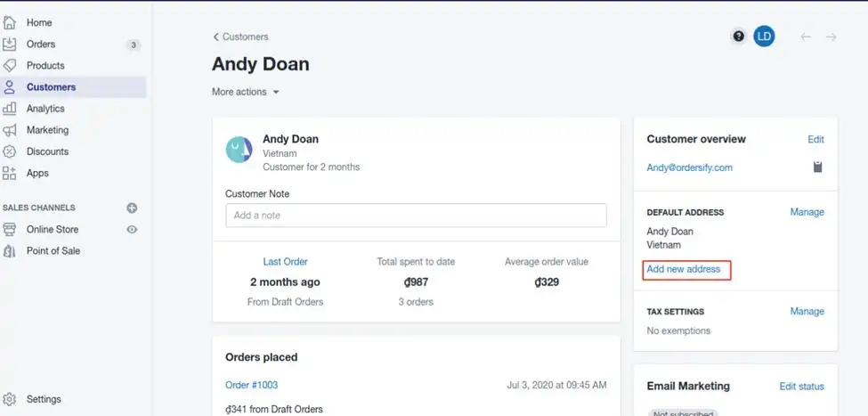
Task: Open Settings in the sidebar
Action: click(x=44, y=399)
